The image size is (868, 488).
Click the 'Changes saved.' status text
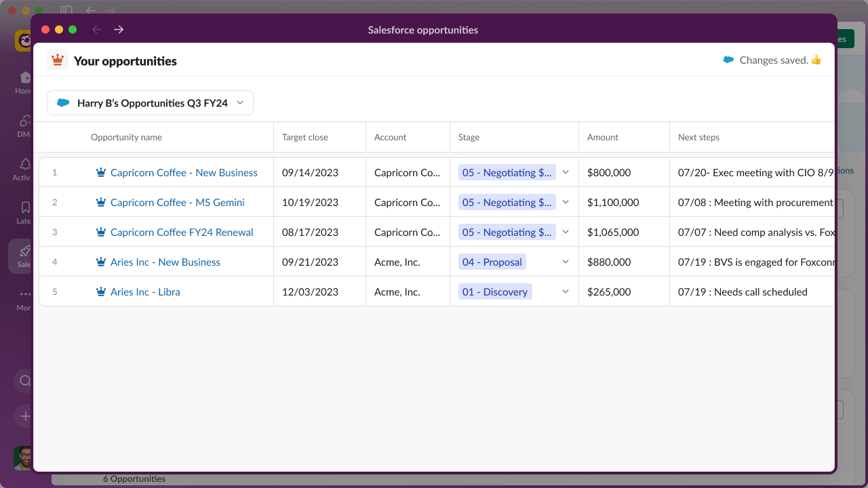click(774, 60)
